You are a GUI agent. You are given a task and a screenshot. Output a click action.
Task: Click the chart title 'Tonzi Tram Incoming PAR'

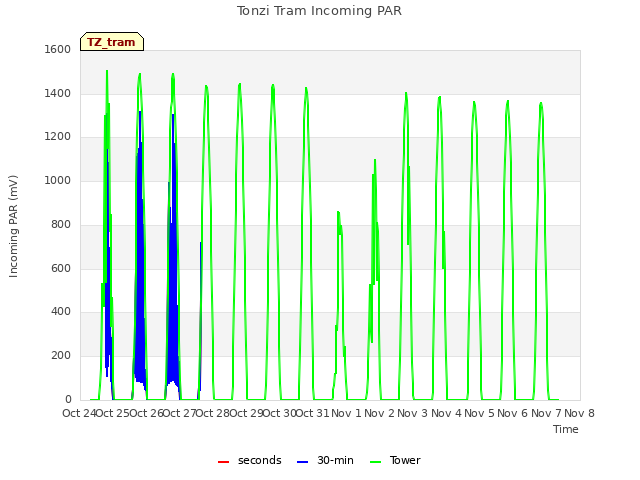coord(319,11)
